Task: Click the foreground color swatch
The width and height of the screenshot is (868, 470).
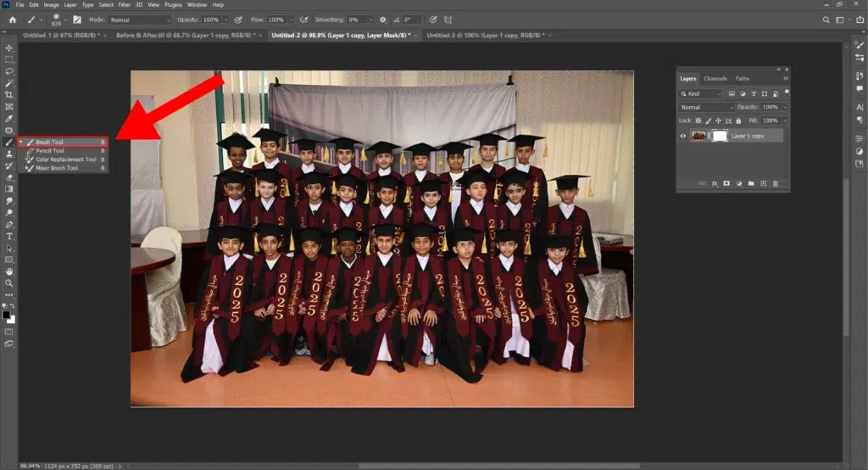Action: click(x=7, y=314)
